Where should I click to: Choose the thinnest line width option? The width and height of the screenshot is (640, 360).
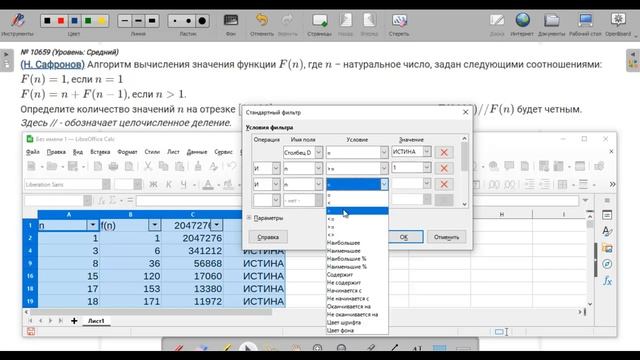tap(125, 20)
